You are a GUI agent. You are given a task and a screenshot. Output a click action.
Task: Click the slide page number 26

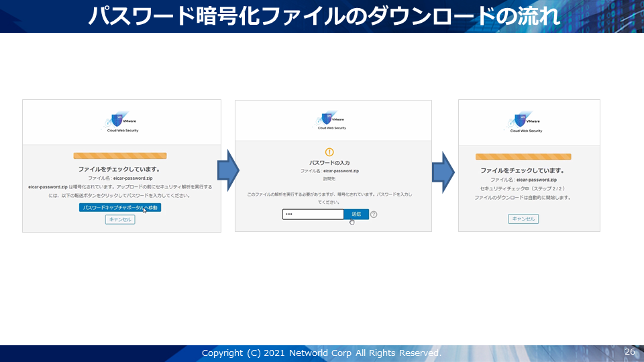(630, 352)
